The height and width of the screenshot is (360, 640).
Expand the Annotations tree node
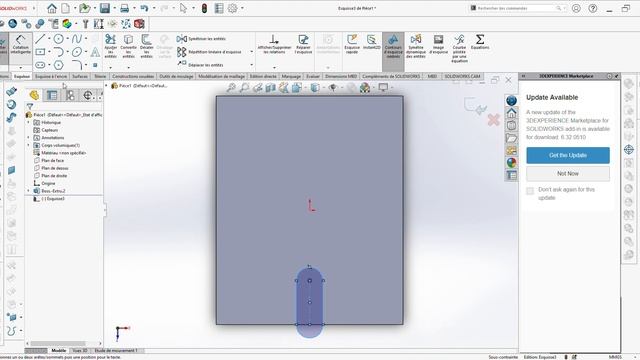[29, 138]
